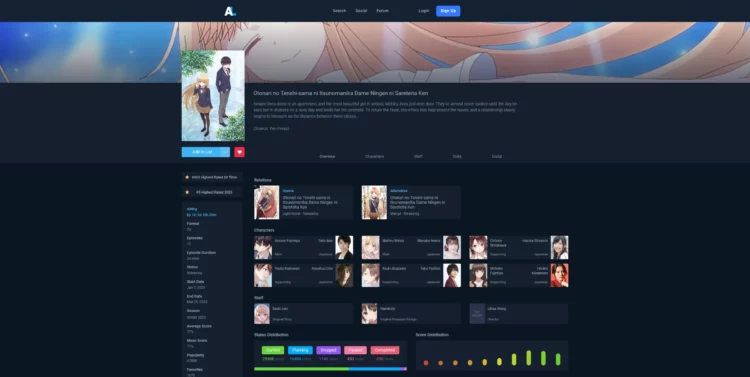Open Shihoko Fujimiya character portrait
Image resolution: width=750 pixels, height=377 pixels.
[x=478, y=275]
